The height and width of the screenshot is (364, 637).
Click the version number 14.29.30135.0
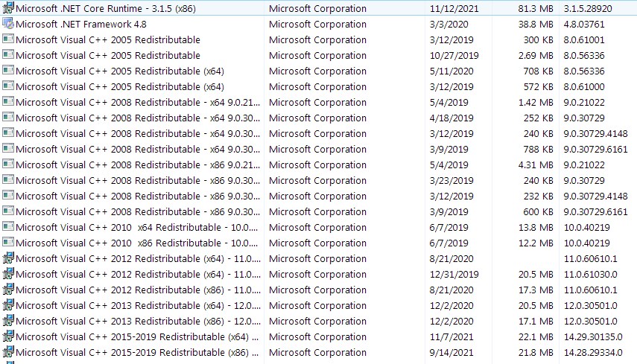(593, 336)
